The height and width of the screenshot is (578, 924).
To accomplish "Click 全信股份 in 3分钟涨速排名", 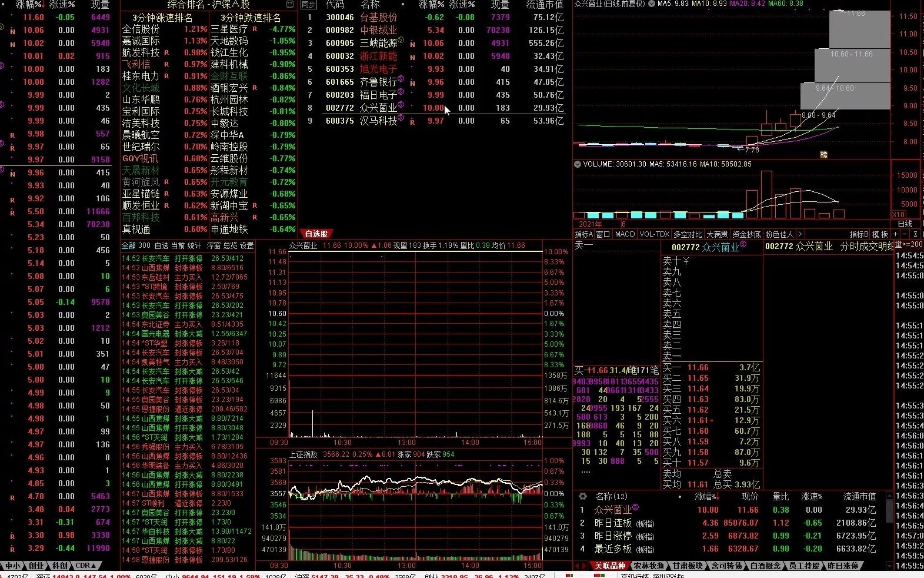I will [x=141, y=29].
